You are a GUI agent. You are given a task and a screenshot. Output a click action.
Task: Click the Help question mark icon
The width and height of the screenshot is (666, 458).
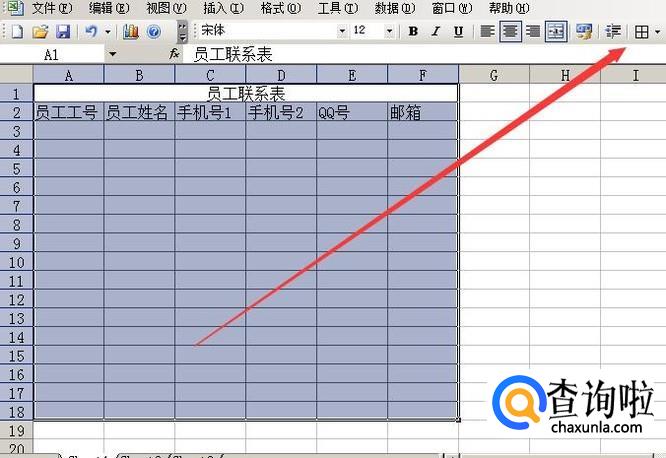pyautogui.click(x=153, y=31)
